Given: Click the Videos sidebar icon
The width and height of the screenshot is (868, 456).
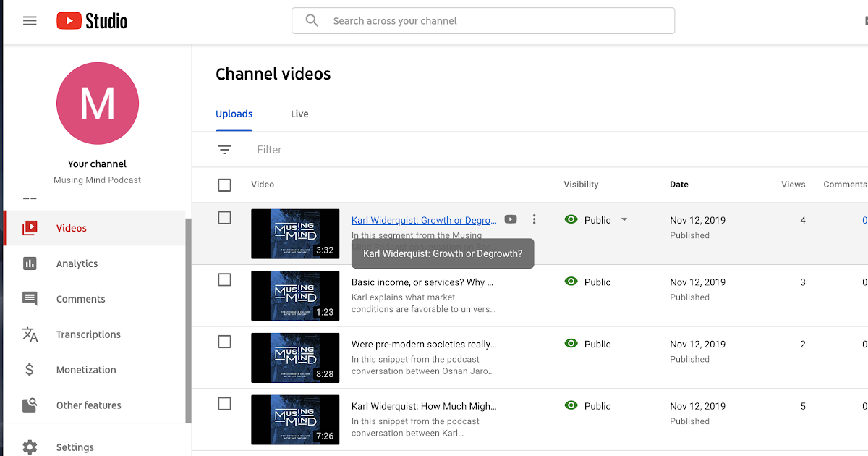Looking at the screenshot, I should coord(30,228).
